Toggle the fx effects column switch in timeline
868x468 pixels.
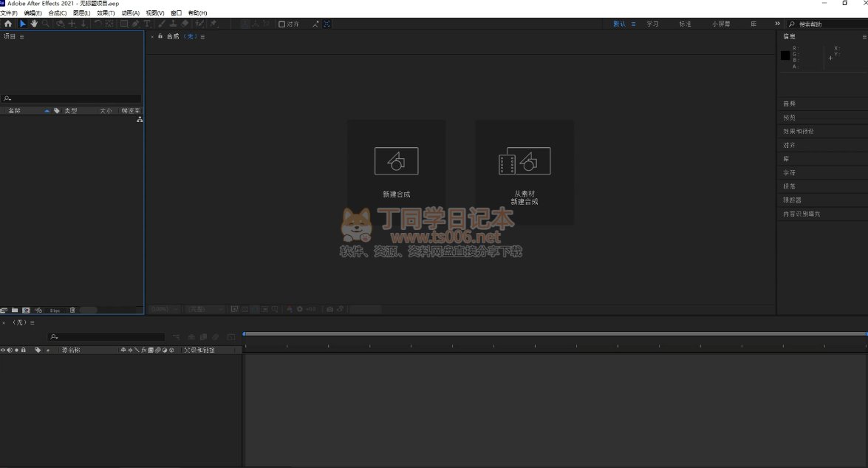(144, 350)
